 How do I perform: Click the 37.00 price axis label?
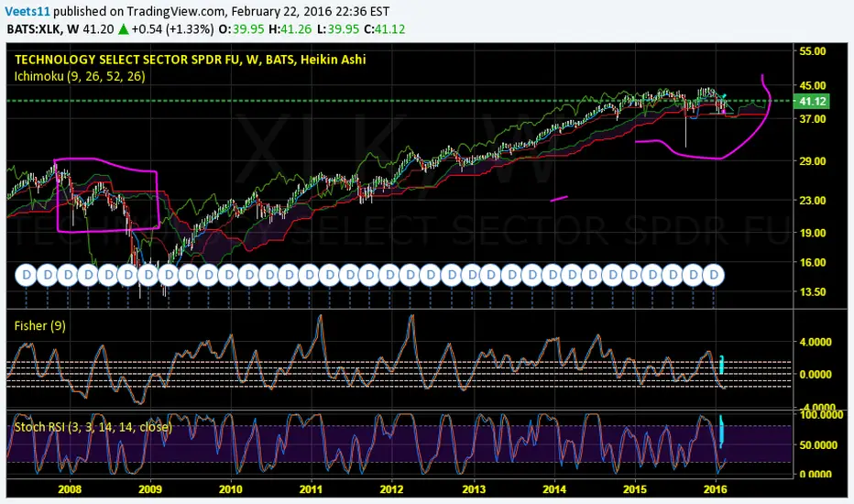(812, 119)
